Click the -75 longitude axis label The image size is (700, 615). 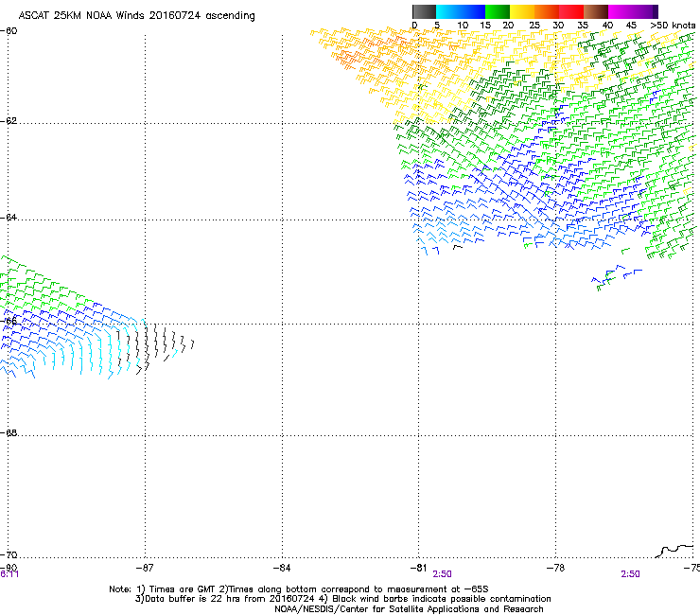click(x=692, y=568)
